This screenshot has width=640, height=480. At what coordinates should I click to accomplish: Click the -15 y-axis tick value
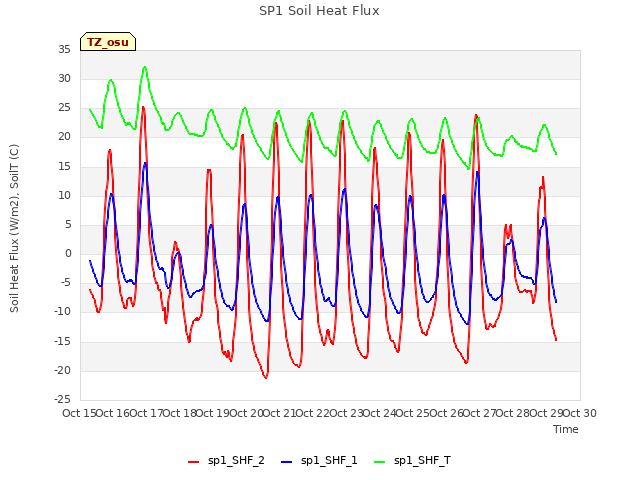62,341
